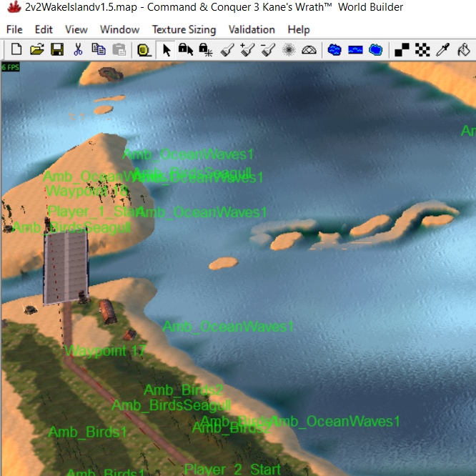Select Amb_BirdsSeagull label beside the runway
This screenshot has width=476, height=476.
(72, 228)
